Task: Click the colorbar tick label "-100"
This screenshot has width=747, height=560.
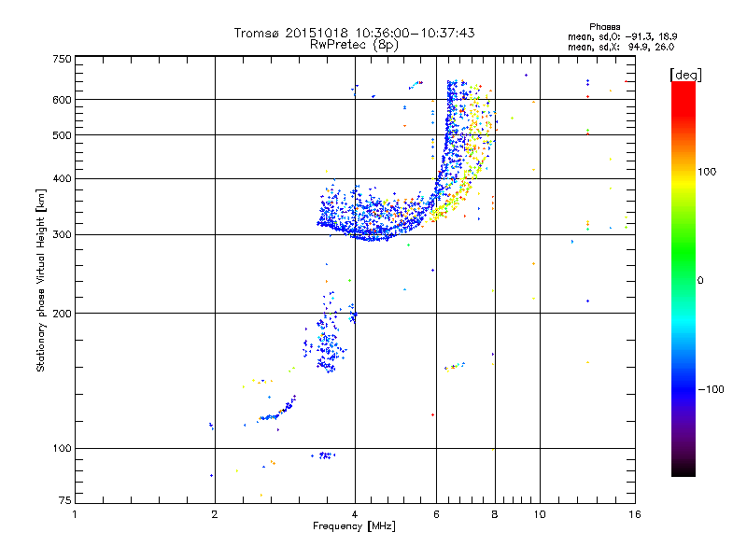Action: (x=711, y=389)
